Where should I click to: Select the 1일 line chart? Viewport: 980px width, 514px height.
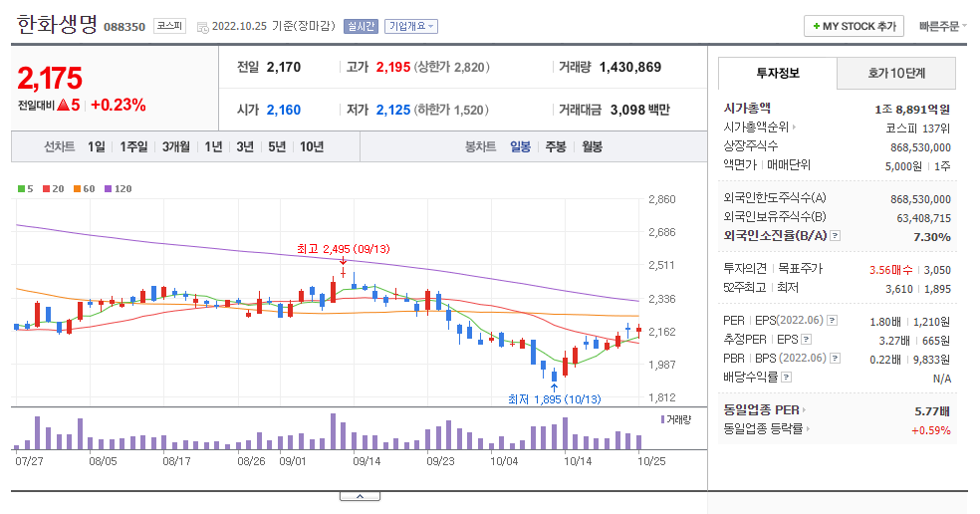97,147
